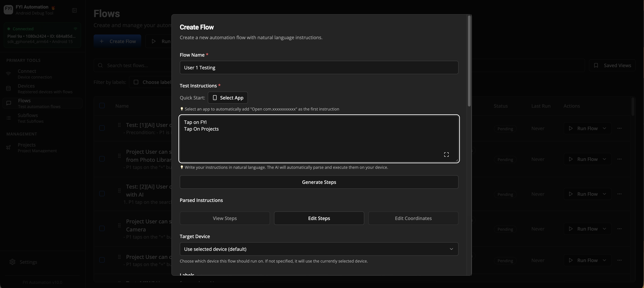Check the Photo Library flow row checkbox

tap(102, 159)
